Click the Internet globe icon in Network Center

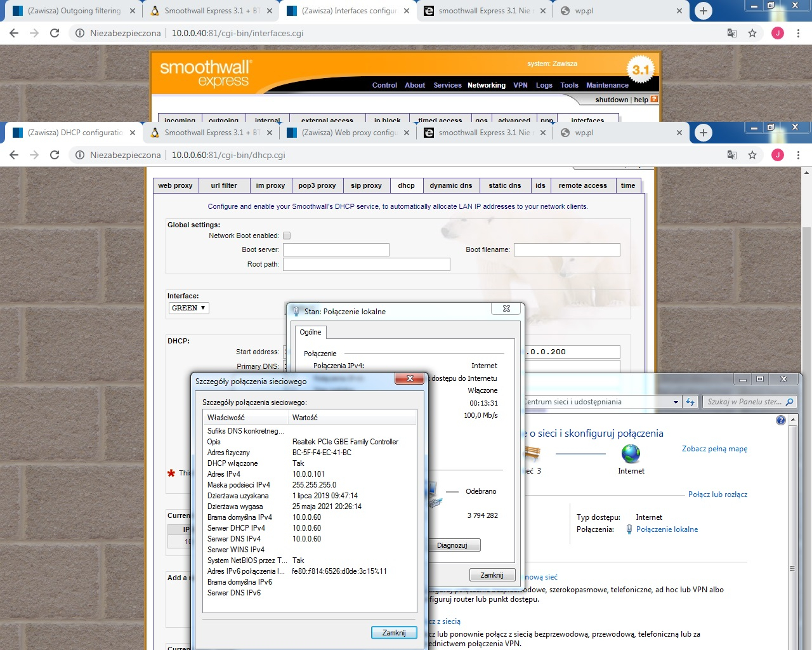(x=630, y=454)
